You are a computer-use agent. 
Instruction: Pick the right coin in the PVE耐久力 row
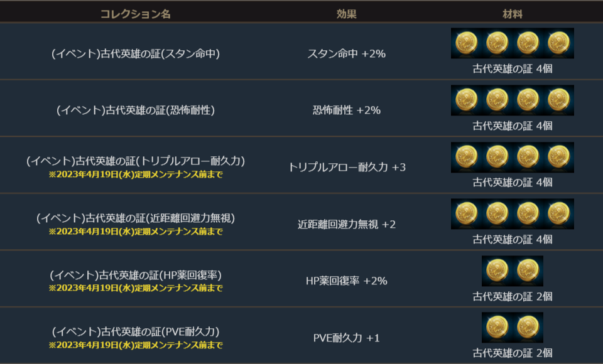point(528,328)
